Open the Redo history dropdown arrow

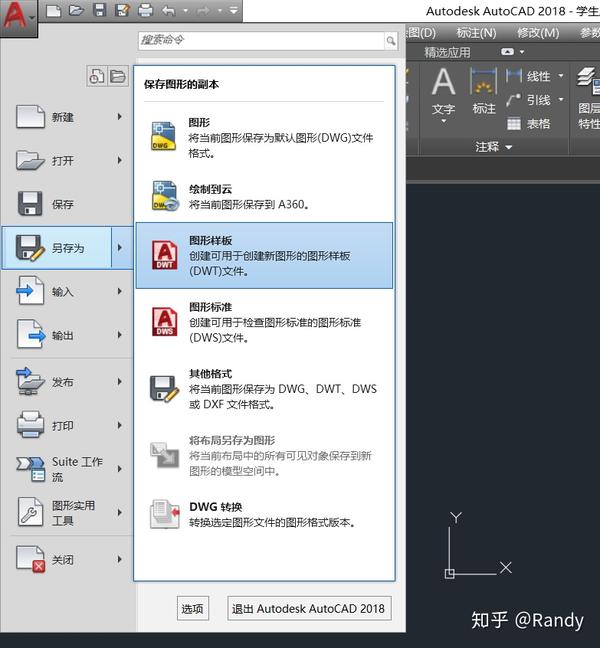coord(220,11)
